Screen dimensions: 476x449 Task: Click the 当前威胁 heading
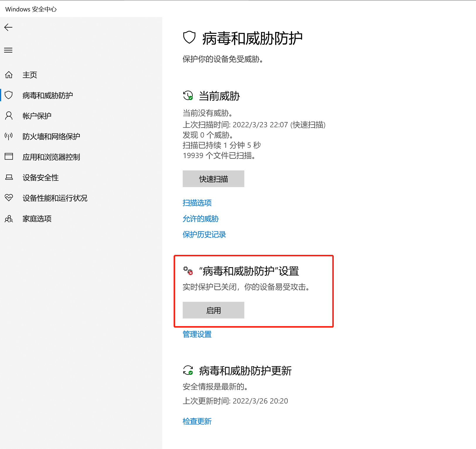(x=219, y=96)
